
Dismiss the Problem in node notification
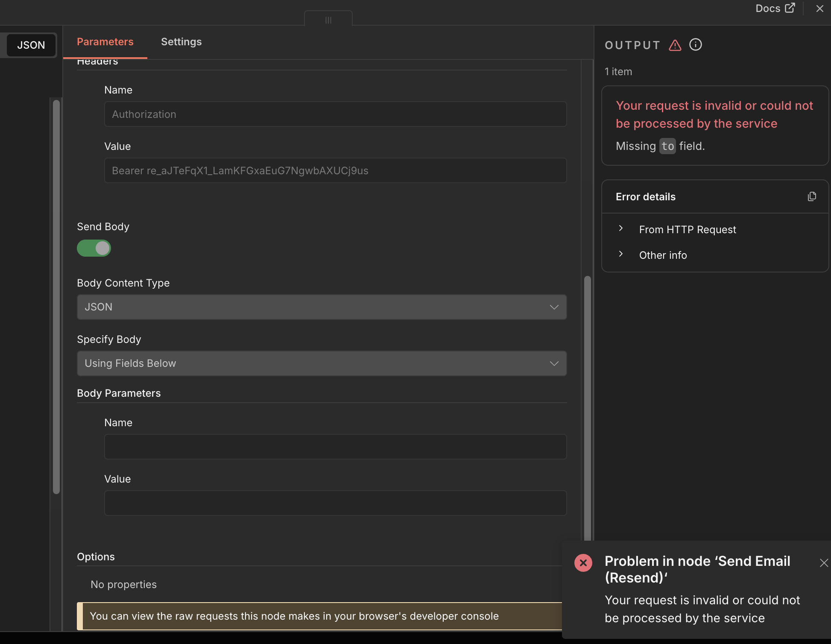[824, 563]
